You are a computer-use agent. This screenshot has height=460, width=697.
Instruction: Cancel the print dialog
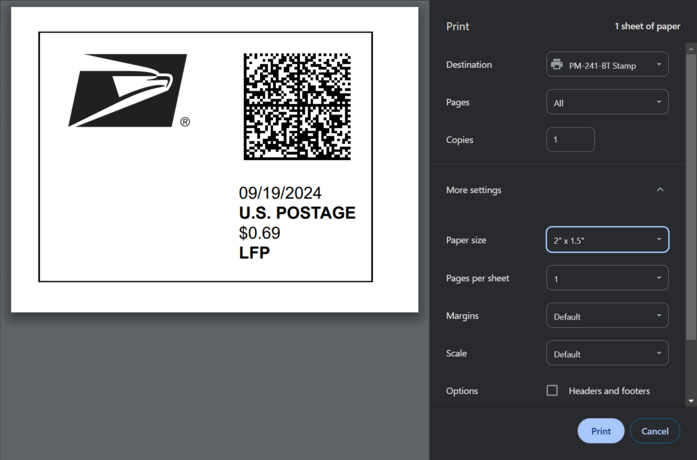[x=655, y=431]
